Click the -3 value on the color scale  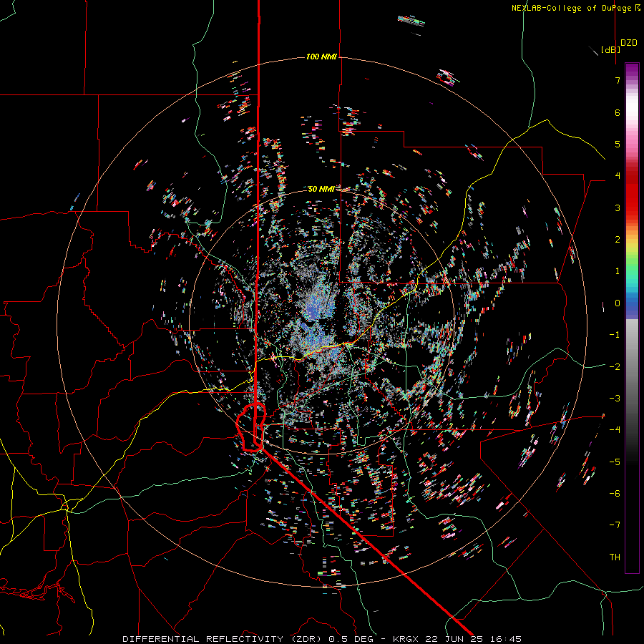click(615, 399)
